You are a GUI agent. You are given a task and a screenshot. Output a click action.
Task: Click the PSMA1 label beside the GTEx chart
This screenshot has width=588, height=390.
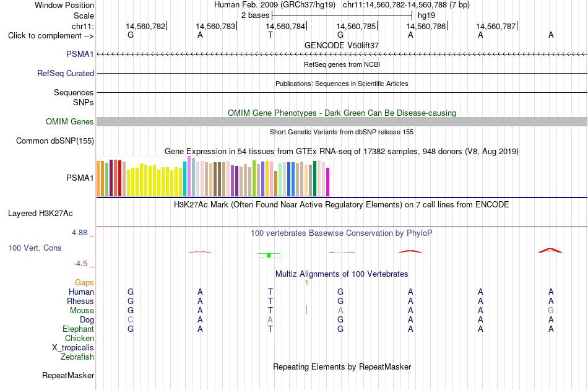pyautogui.click(x=80, y=178)
